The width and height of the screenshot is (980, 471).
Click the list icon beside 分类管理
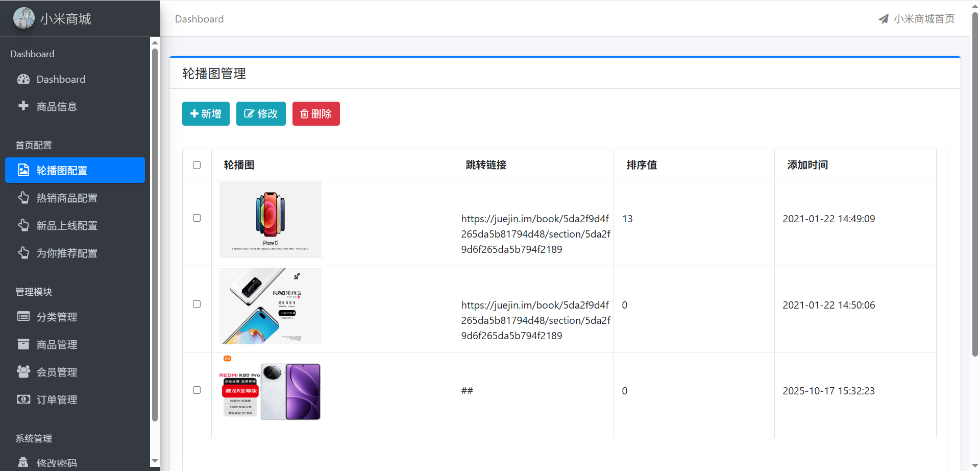point(23,317)
